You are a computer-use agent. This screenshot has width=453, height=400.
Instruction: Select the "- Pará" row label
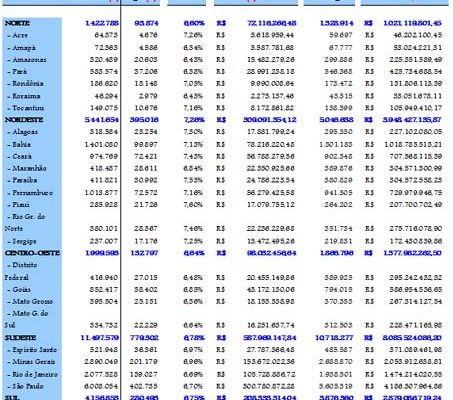click(17, 71)
